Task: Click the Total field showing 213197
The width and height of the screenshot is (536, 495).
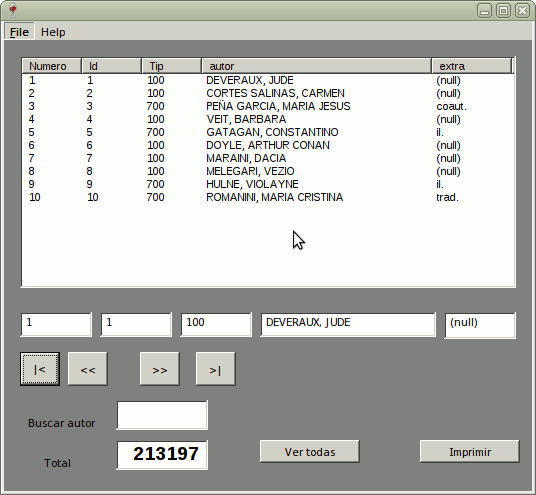Action: click(162, 455)
